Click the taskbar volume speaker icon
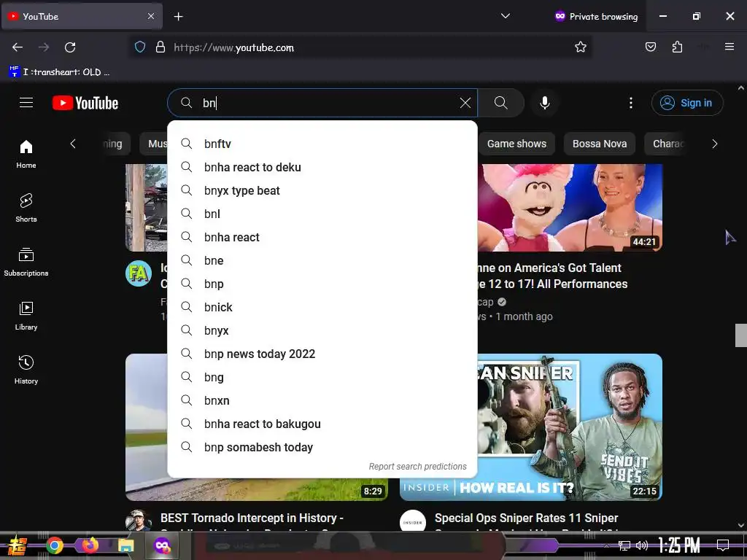This screenshot has width=747, height=560. tap(642, 545)
